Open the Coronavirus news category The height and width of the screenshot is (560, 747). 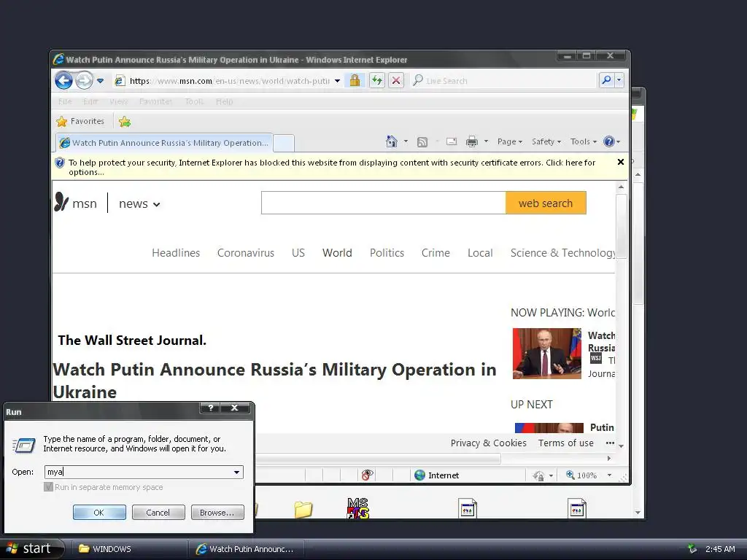tap(246, 253)
